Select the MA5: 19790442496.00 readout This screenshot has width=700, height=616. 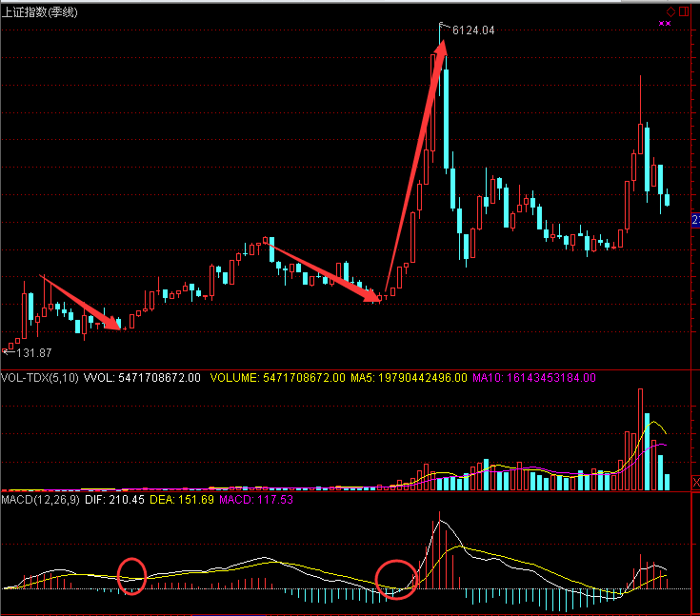(409, 378)
